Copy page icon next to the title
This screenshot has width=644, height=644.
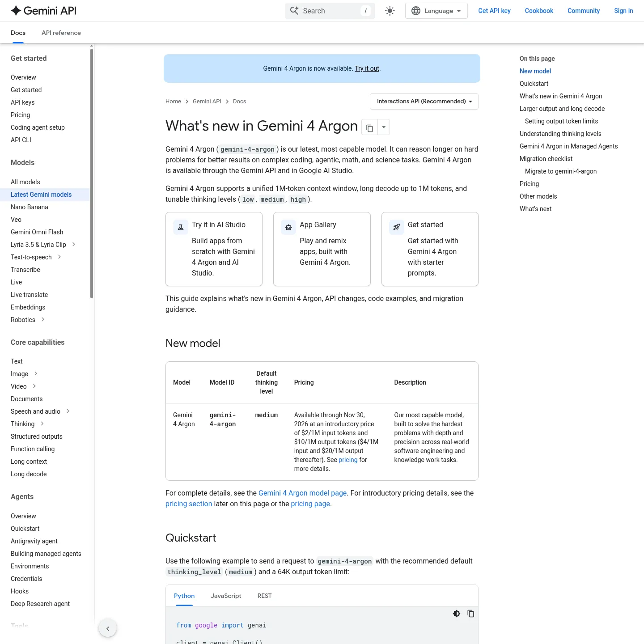click(x=369, y=127)
